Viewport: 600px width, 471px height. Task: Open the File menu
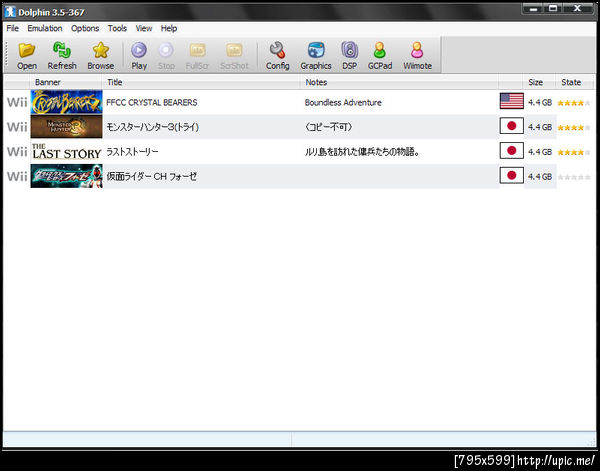13,28
